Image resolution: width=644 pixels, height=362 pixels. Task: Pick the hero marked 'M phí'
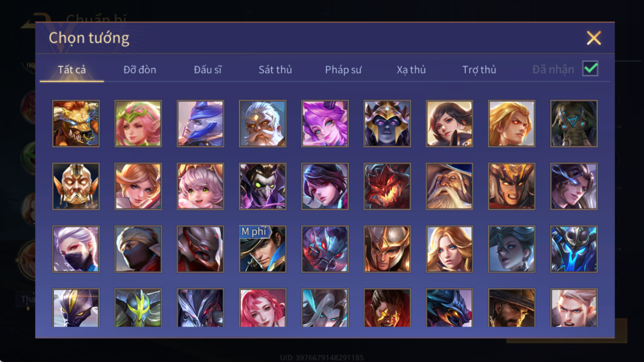[263, 250]
